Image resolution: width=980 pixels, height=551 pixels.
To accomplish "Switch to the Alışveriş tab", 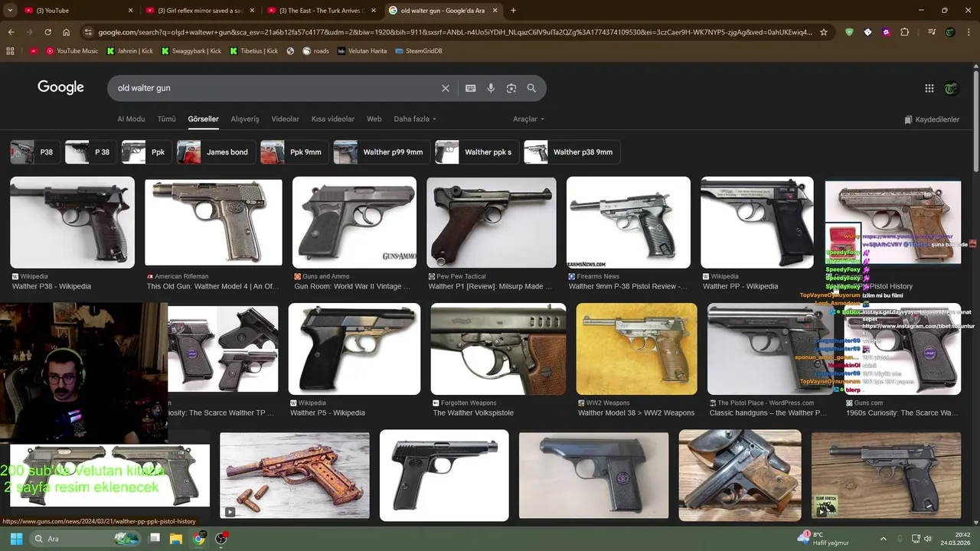I will tap(245, 119).
